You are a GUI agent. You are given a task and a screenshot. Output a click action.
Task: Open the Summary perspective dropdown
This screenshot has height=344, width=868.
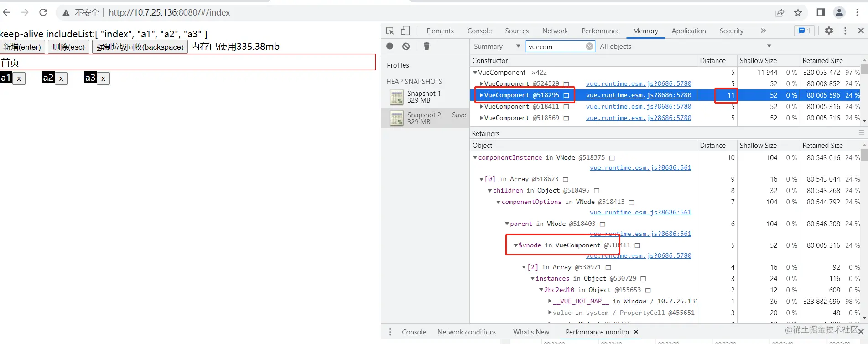[497, 47]
